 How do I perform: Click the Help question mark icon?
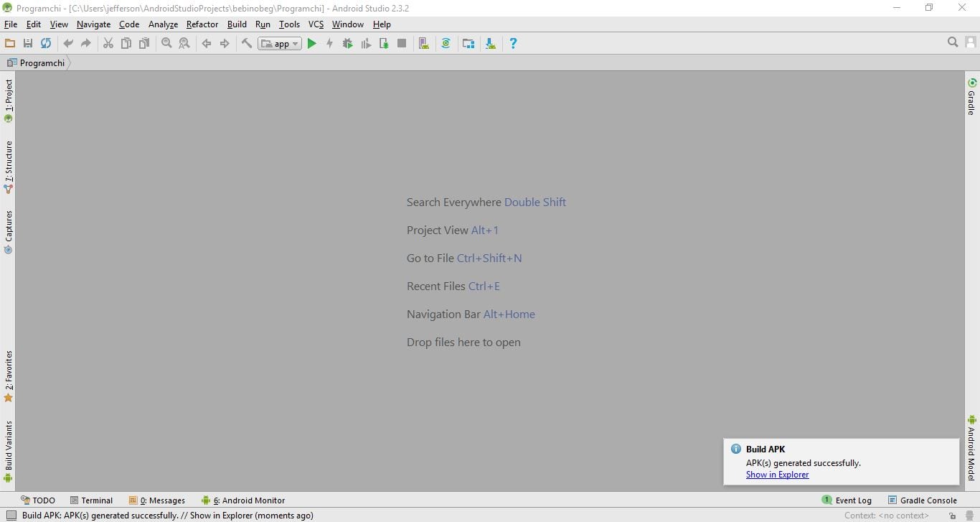[513, 43]
